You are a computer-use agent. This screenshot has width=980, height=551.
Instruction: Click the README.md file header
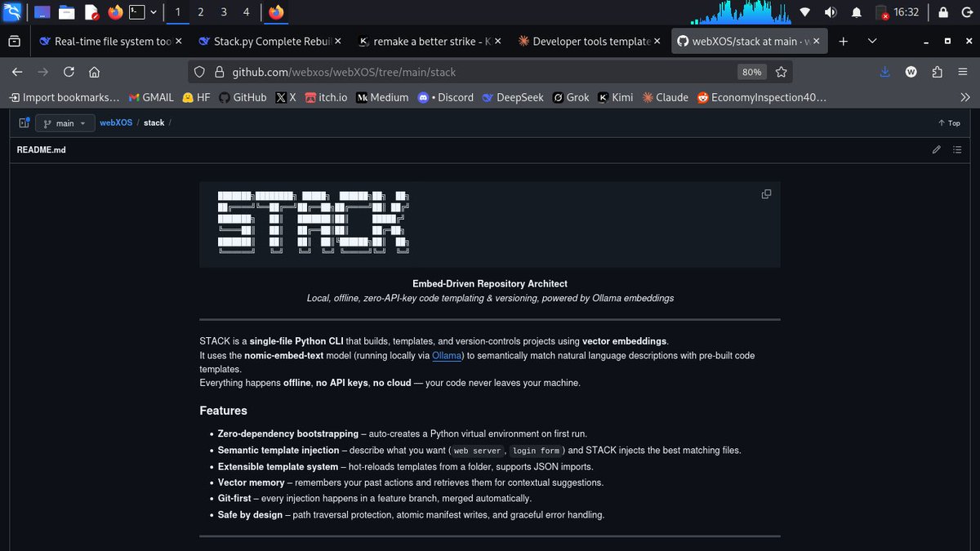click(41, 150)
